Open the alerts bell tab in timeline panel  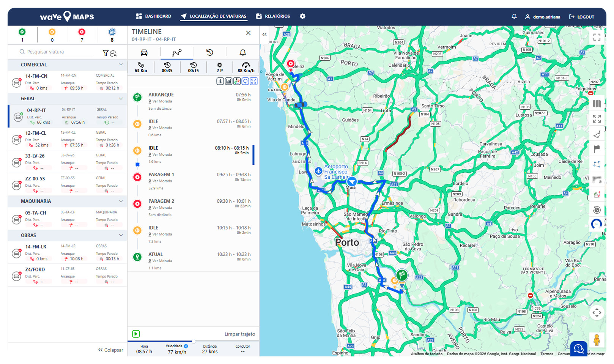pos(243,52)
